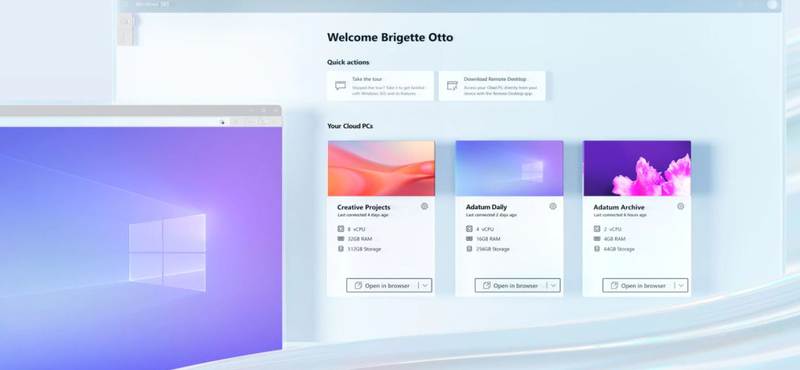
Task: Go to Home in the left sidebar
Action: pyautogui.click(x=124, y=21)
